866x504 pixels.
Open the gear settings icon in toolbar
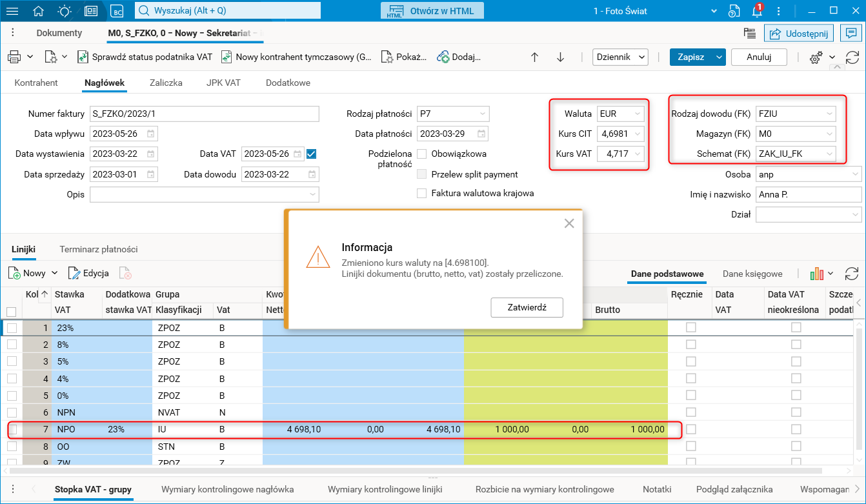coord(816,57)
